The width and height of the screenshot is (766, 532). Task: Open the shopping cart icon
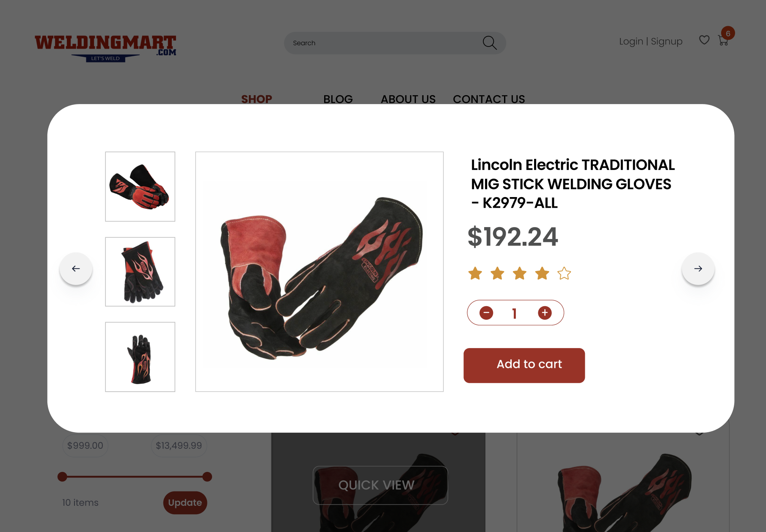pyautogui.click(x=723, y=41)
